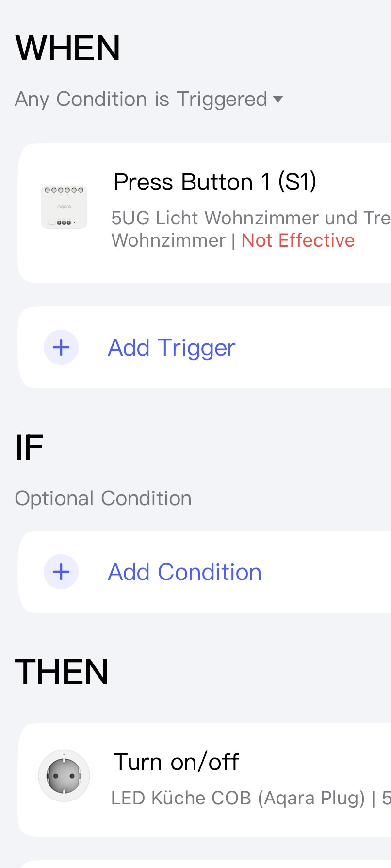Viewport: 391px width, 868px height.
Task: Open the "Any Condition is Triggered" selector
Action: pos(141,99)
